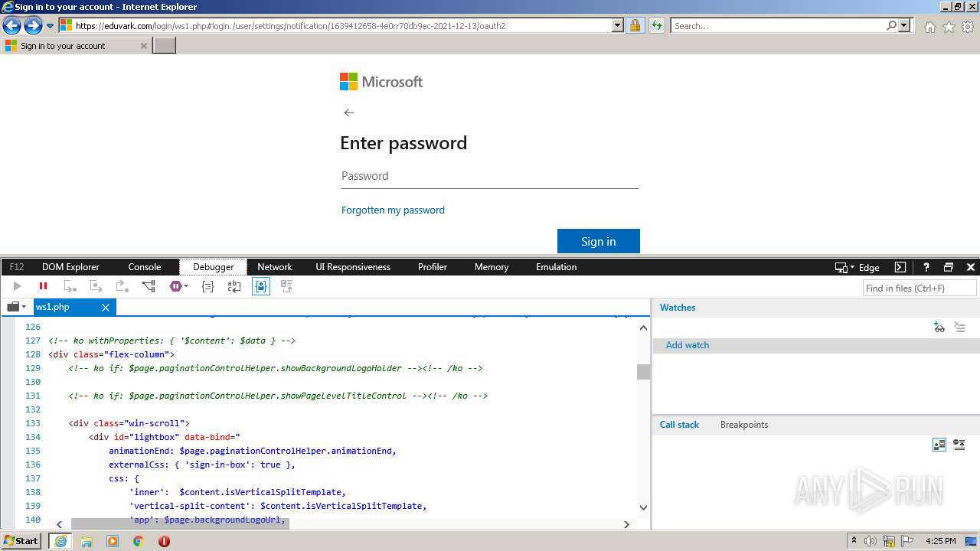Click the dev tools help question mark
The image size is (980, 551).
[x=926, y=267]
